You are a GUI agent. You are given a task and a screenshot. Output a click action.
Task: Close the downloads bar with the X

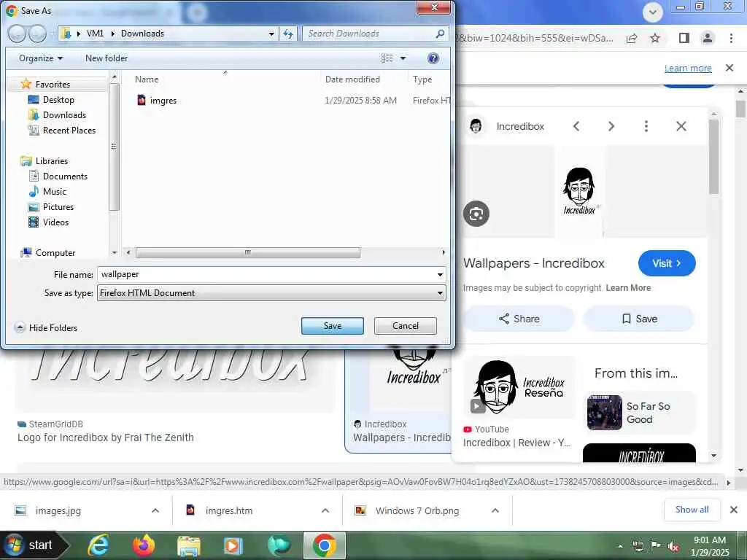tap(734, 510)
